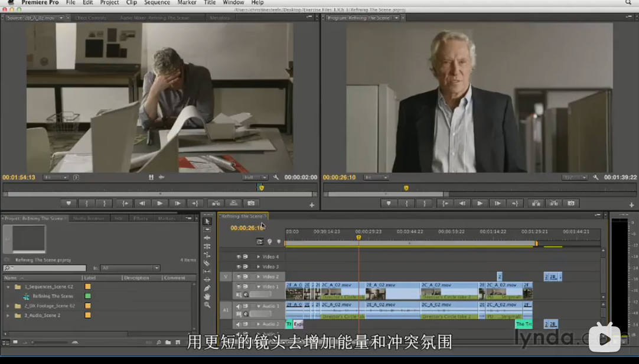This screenshot has height=364, width=639.
Task: Click Export Frame camera in Program monitor
Action: (570, 203)
